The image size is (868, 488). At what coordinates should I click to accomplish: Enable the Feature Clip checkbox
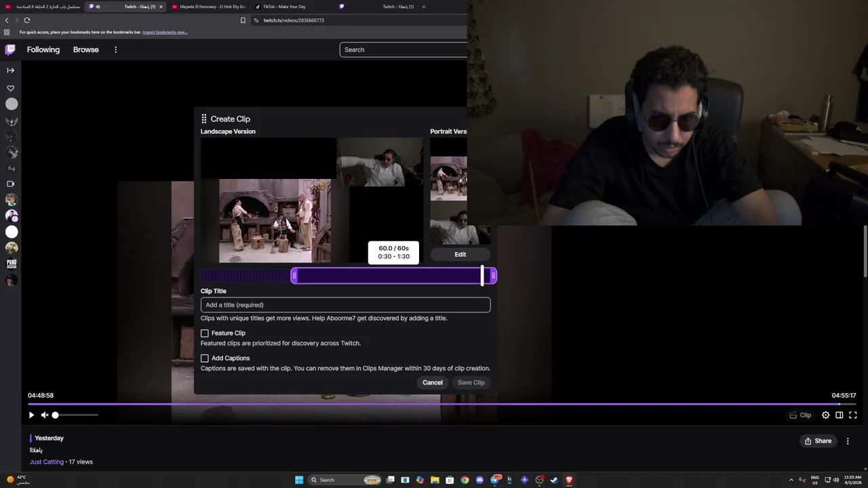(205, 333)
